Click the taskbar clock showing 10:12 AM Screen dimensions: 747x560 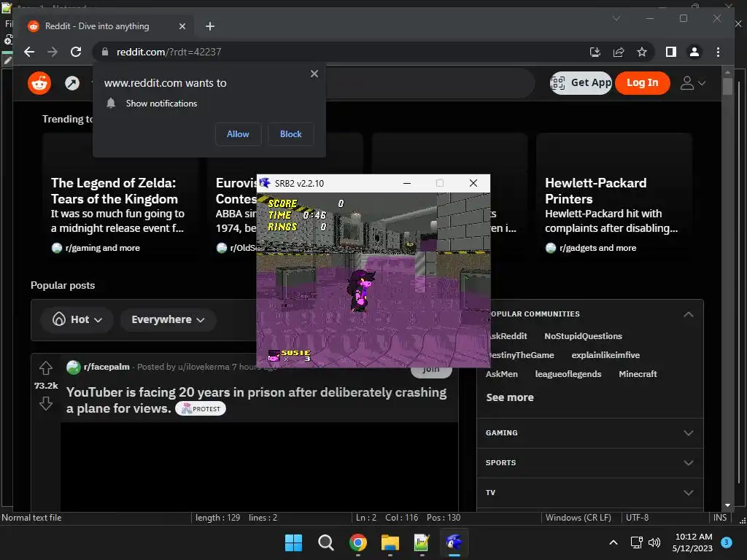point(693,542)
